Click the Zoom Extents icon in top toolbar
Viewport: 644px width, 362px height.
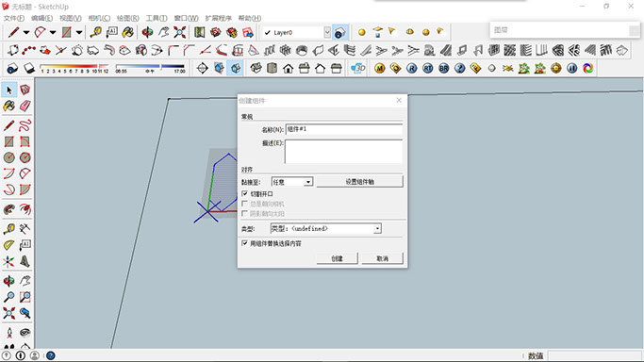179,32
